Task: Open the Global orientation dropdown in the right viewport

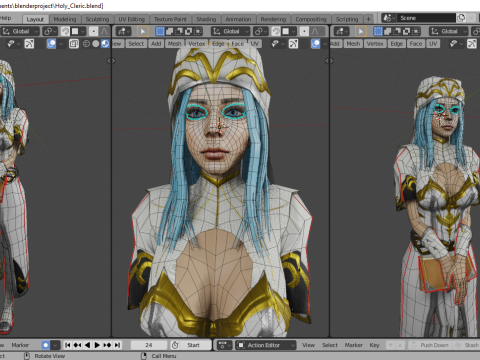Action: click(x=449, y=31)
